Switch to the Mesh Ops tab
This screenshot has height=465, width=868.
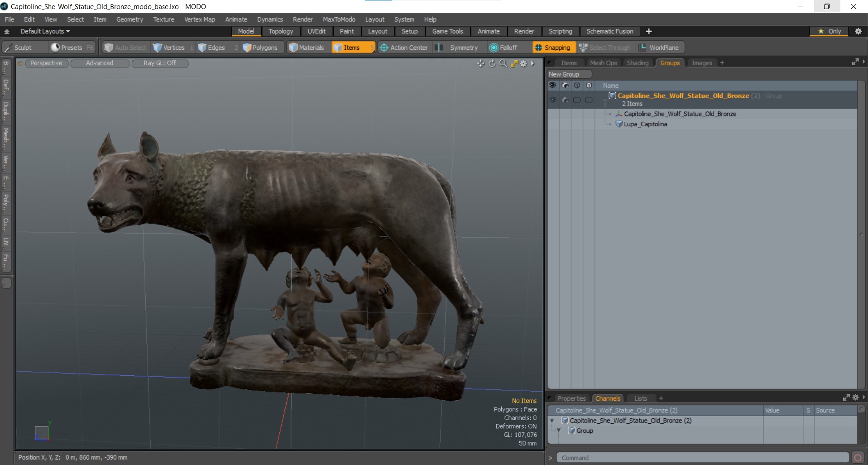604,63
